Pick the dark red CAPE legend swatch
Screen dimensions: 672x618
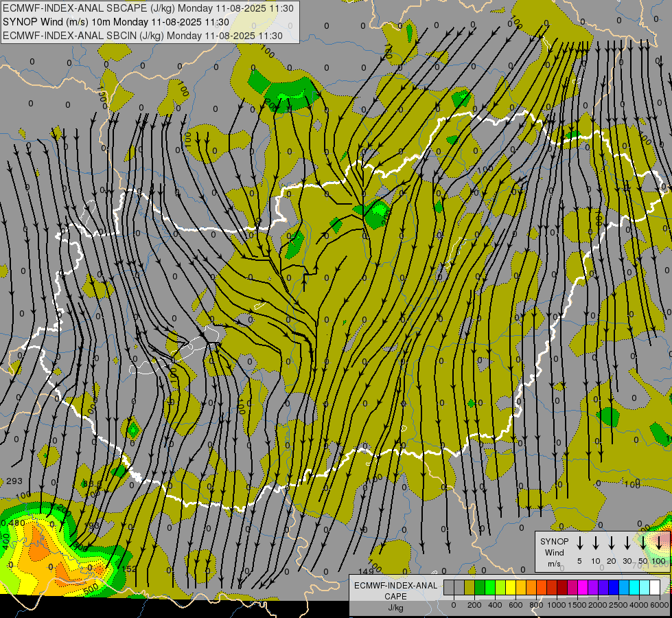coord(562,587)
